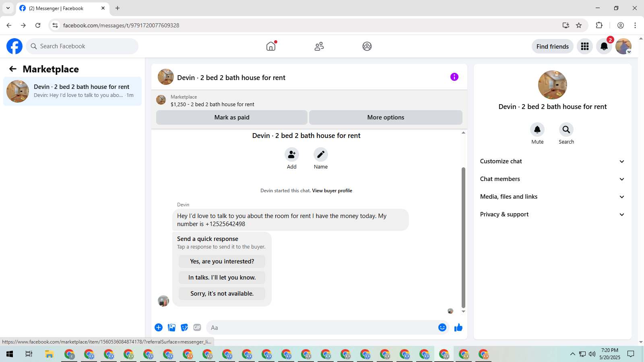The image size is (644, 362).
Task: Click the Name edit pencil icon
Action: click(x=321, y=154)
